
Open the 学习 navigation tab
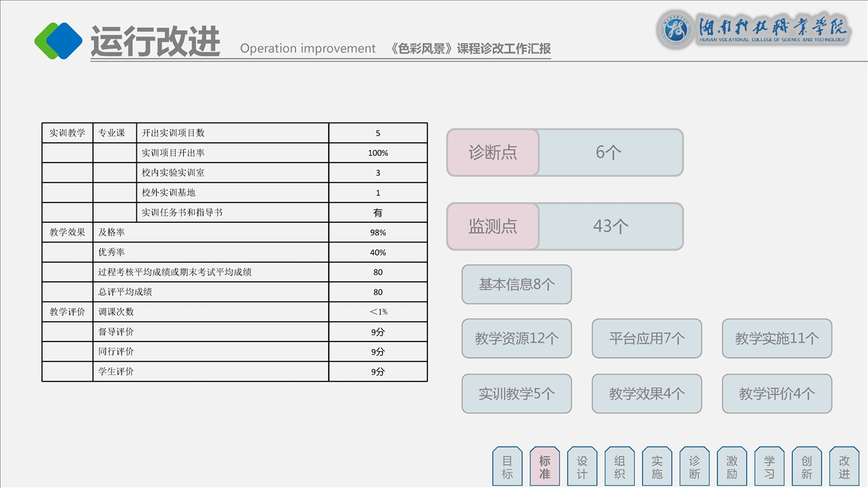click(x=769, y=467)
